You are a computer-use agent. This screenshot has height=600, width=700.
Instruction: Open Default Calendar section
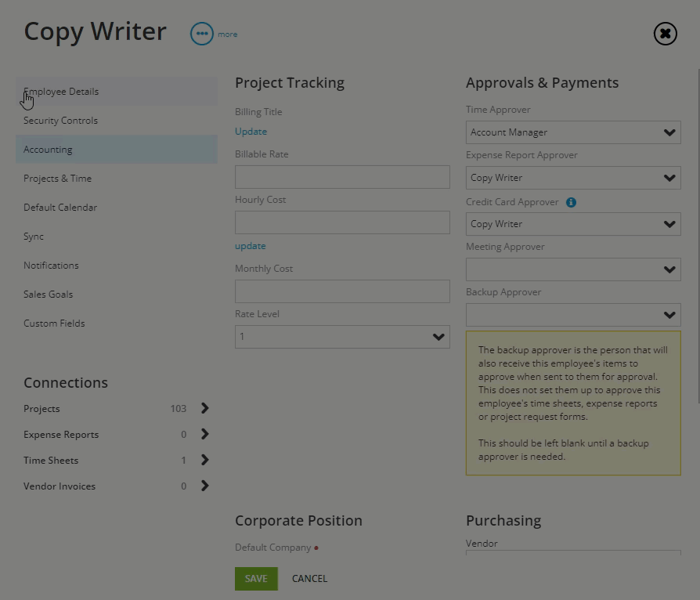coord(117,208)
